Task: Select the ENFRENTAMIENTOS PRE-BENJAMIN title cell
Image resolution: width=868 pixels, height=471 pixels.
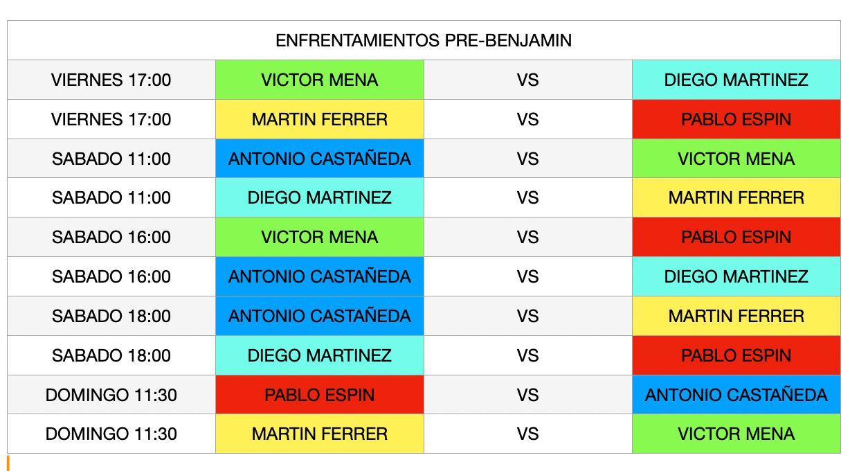Action: 424,40
